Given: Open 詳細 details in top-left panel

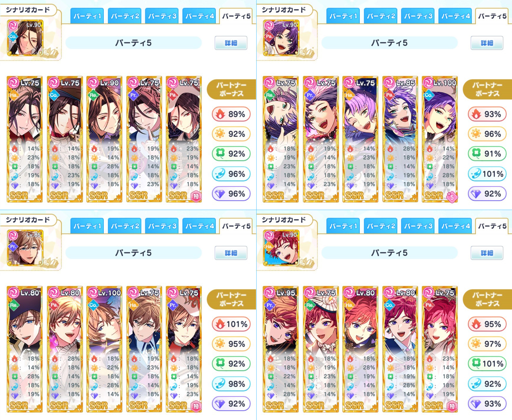Looking at the screenshot, I should 231,43.
